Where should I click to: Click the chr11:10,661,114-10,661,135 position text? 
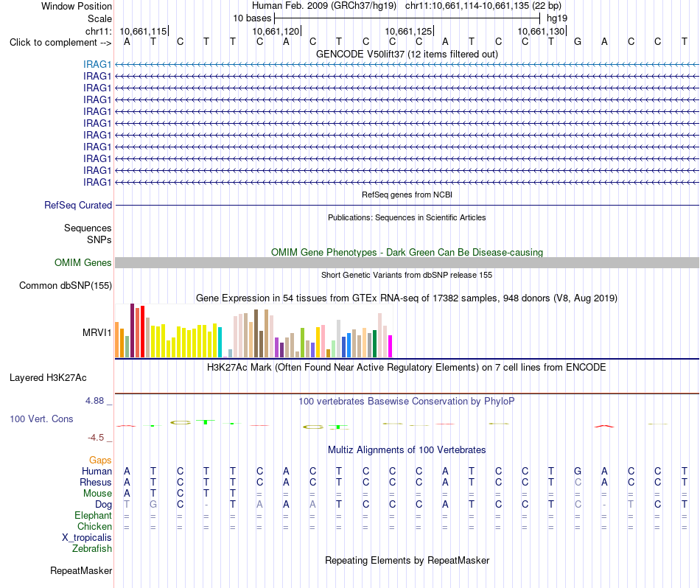[483, 6]
